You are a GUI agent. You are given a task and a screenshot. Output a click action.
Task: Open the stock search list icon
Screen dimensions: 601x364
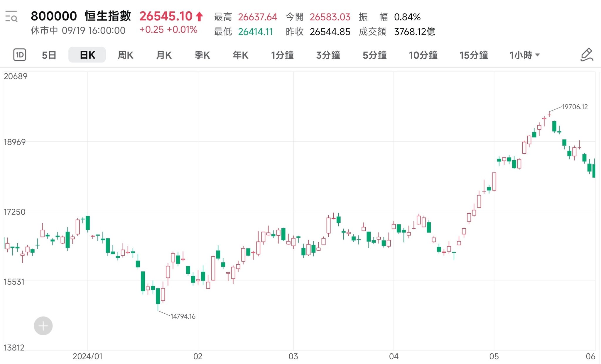[11, 16]
